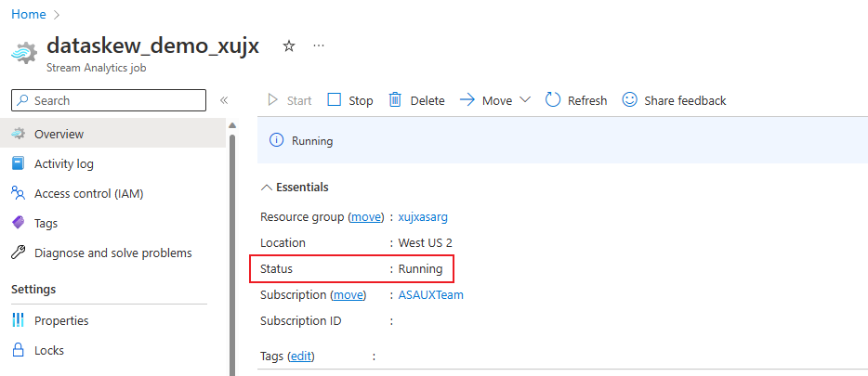Screen dimensions: 868x376
Task: Click the Share feedback smiley icon
Action: 630,100
